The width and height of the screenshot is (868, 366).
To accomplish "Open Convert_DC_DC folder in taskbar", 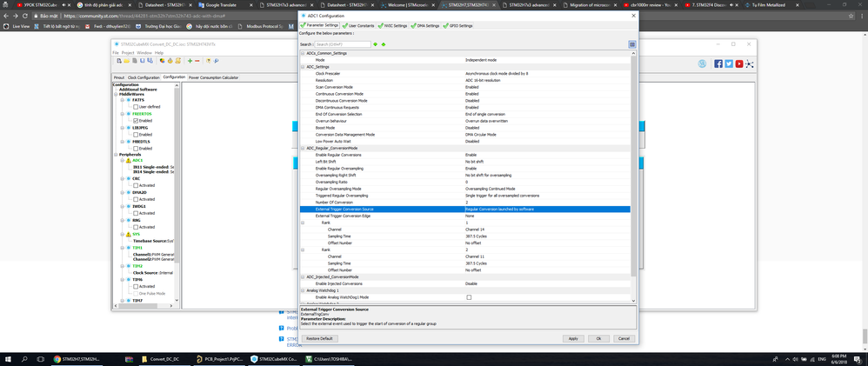I will (164, 359).
